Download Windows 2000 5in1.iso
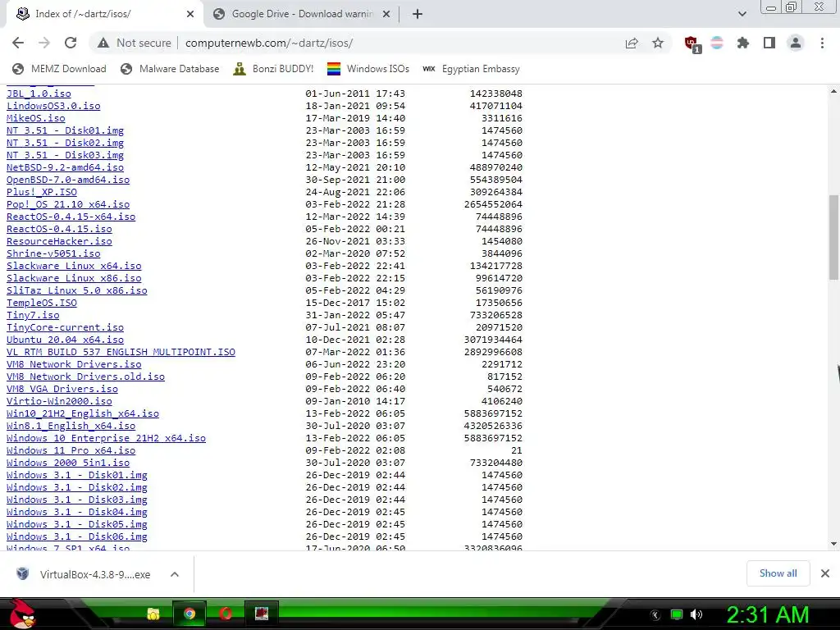The image size is (840, 630). click(x=68, y=463)
